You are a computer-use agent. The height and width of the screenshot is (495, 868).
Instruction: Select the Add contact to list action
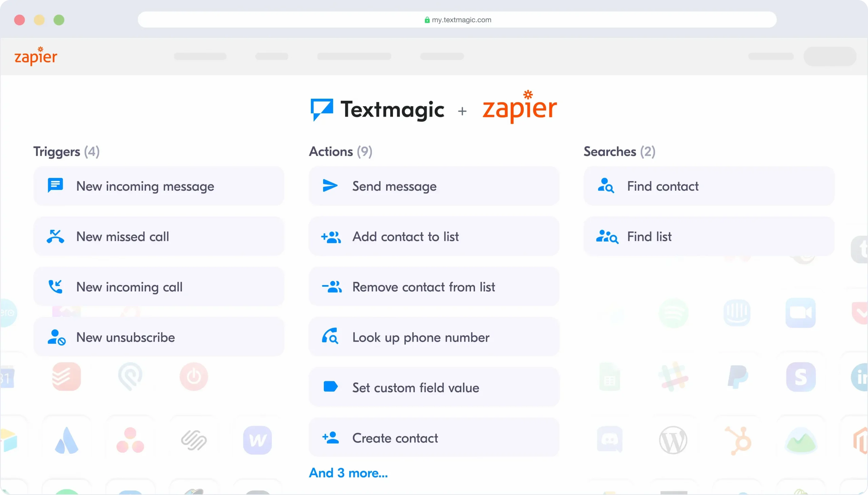[434, 236]
